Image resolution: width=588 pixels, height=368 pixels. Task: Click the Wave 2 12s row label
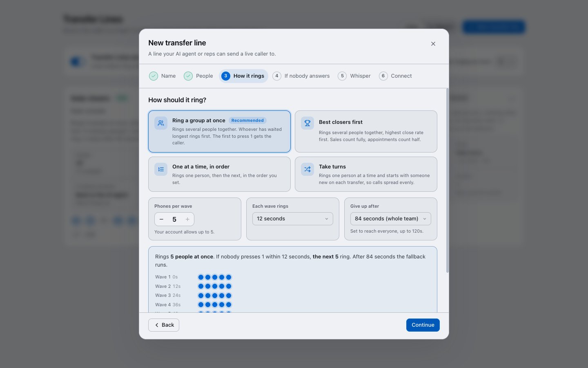tap(168, 287)
